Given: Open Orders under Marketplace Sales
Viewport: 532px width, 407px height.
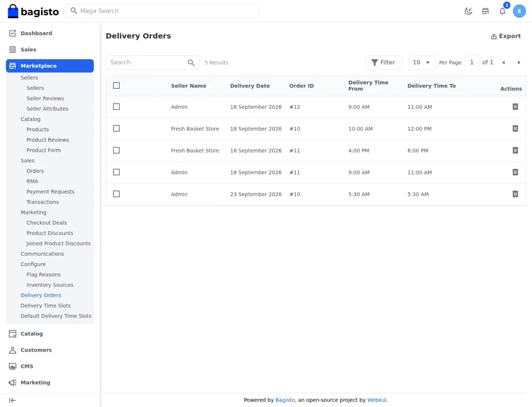Looking at the screenshot, I should pyautogui.click(x=35, y=171).
